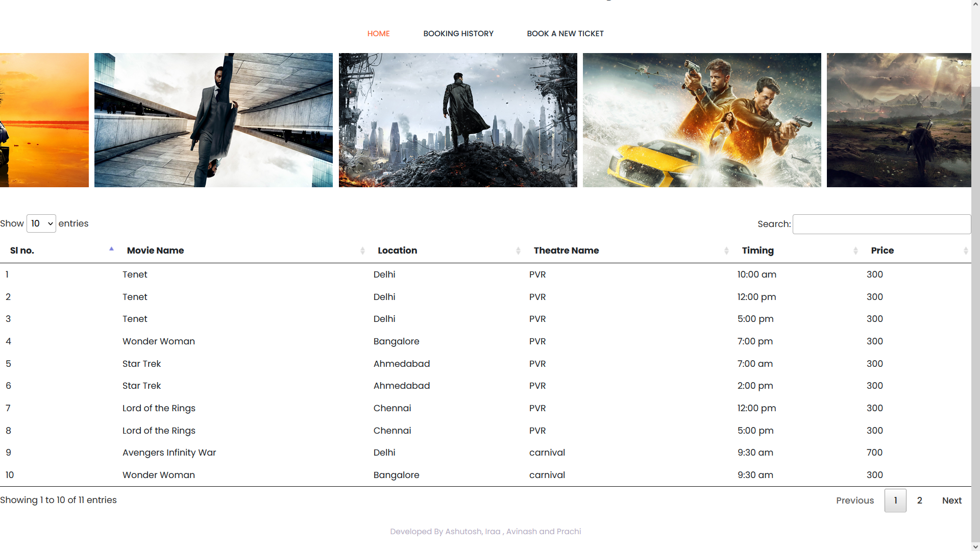This screenshot has width=980, height=551.
Task: Open the Tenet movie poster
Action: [213, 120]
